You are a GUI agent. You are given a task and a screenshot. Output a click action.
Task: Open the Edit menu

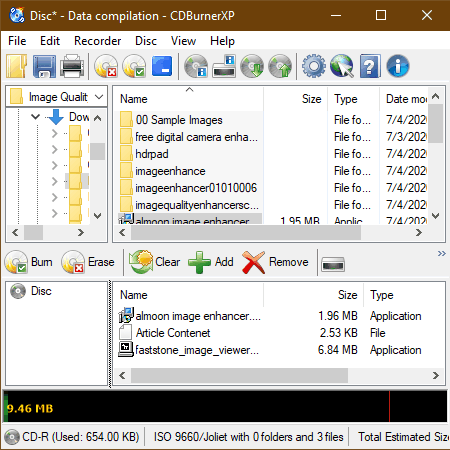(50, 41)
